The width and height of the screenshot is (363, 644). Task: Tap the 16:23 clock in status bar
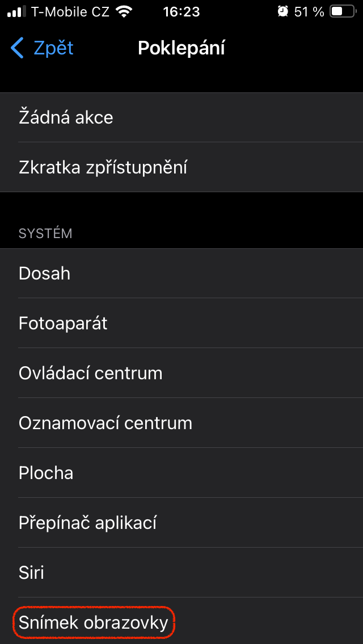[x=181, y=11]
